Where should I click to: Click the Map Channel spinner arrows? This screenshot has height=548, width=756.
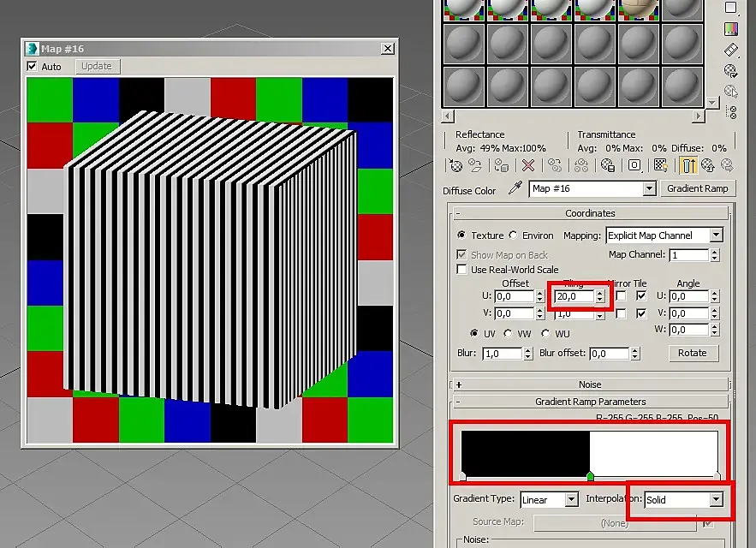pos(715,254)
